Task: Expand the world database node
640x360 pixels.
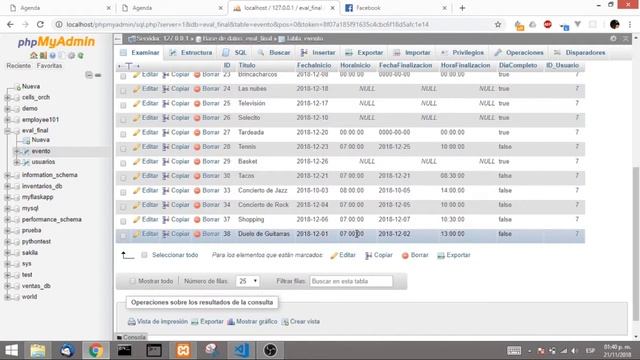Action: (x=7, y=297)
